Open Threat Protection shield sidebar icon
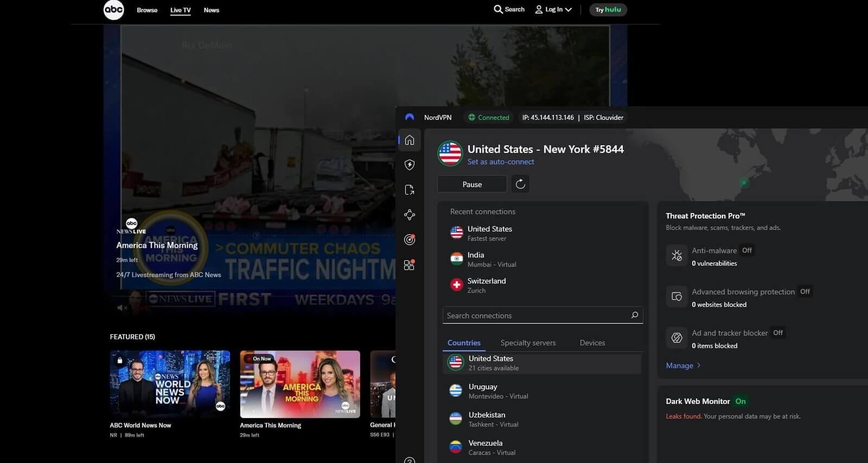Screen dimensions: 868x463 [410, 165]
